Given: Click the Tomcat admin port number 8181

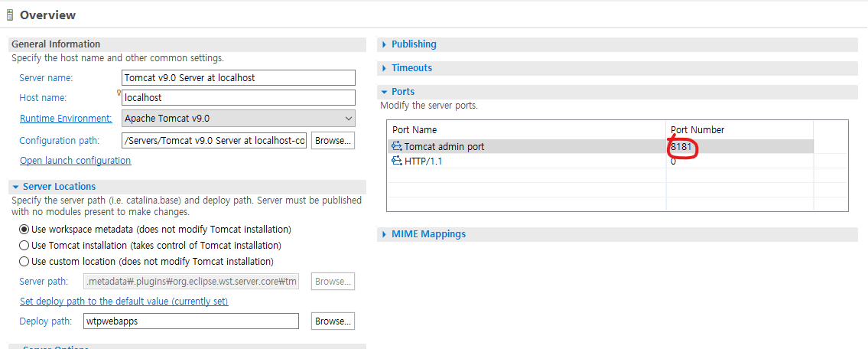Looking at the screenshot, I should click(681, 147).
